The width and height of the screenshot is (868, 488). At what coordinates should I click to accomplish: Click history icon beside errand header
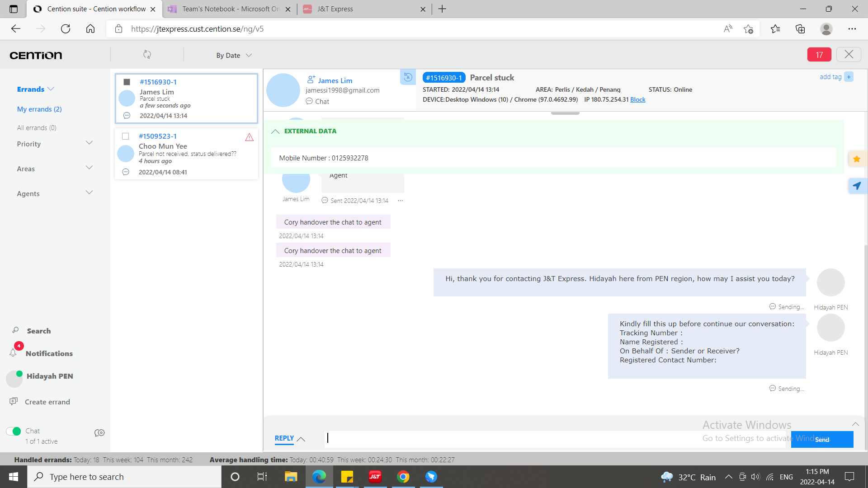tap(408, 77)
